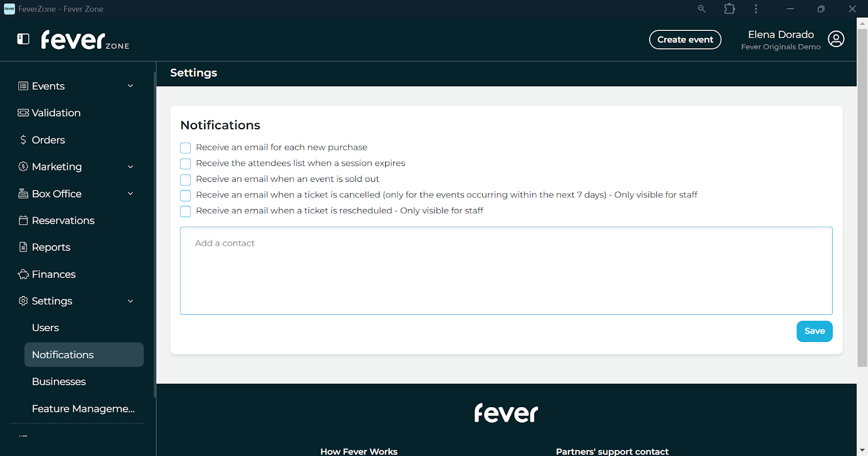
Task: Click the fever logo in the footer
Action: pyautogui.click(x=506, y=413)
